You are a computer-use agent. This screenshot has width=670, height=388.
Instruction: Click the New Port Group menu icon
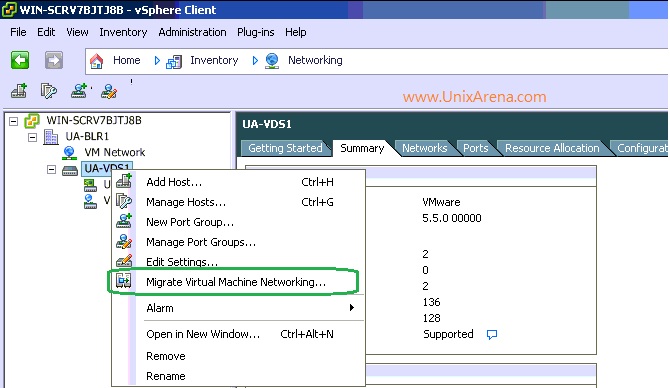pyautogui.click(x=124, y=221)
